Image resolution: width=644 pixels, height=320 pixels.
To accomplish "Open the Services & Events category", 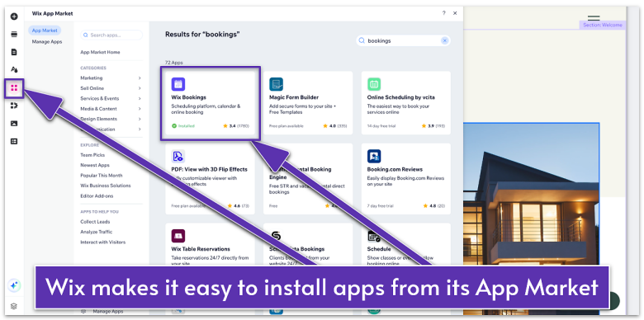I will [99, 98].
